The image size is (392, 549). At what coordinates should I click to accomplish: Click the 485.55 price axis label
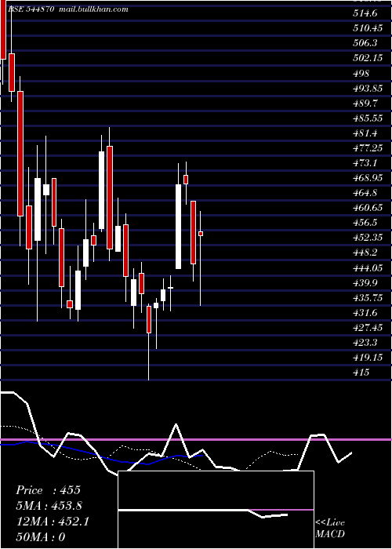(x=368, y=118)
